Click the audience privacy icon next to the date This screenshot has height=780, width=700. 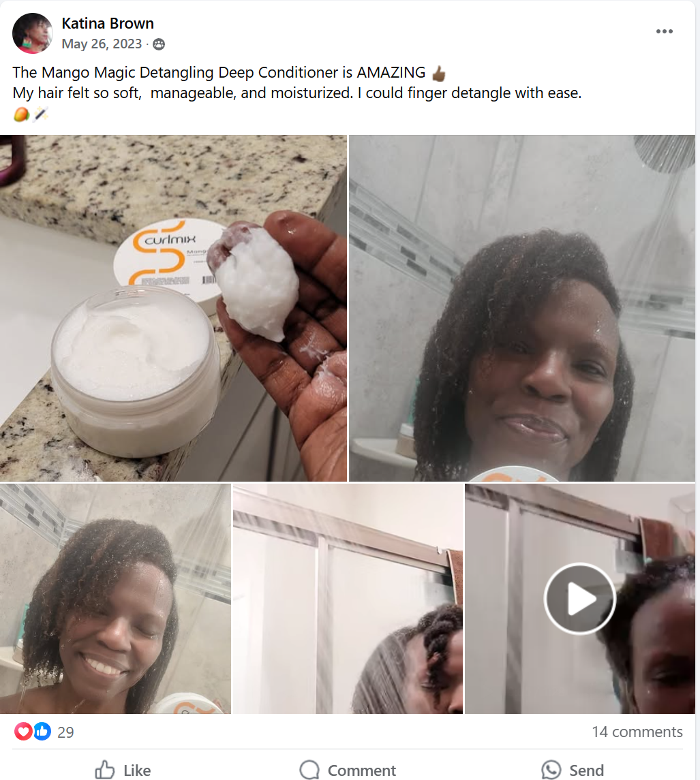[159, 44]
